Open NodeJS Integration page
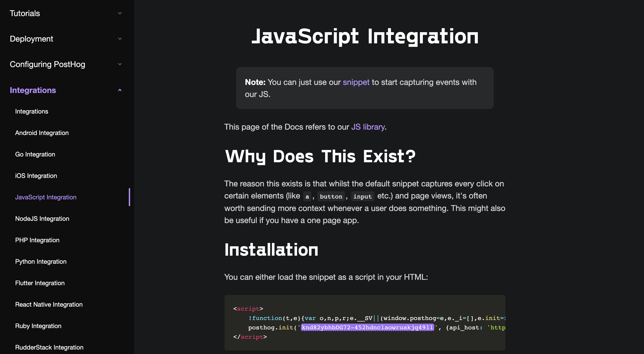Image resolution: width=644 pixels, height=354 pixels. point(42,219)
